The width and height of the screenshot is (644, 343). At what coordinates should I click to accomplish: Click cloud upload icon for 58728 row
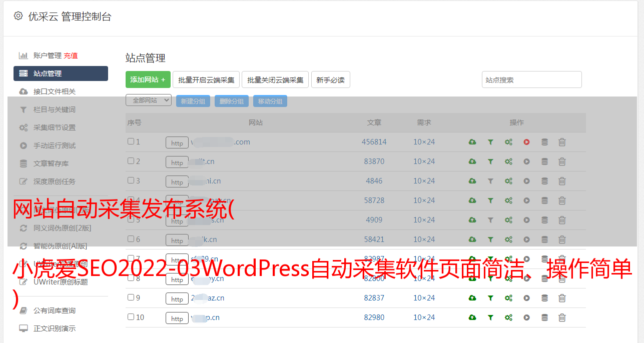472,200
